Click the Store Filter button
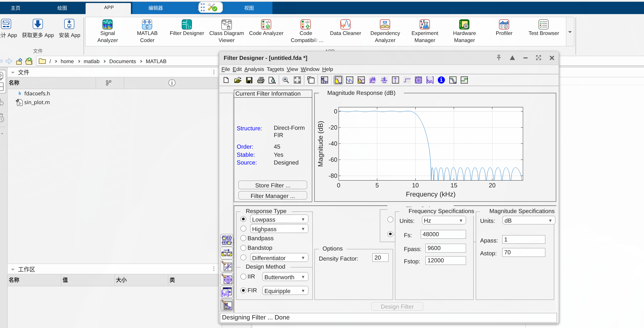 click(273, 185)
